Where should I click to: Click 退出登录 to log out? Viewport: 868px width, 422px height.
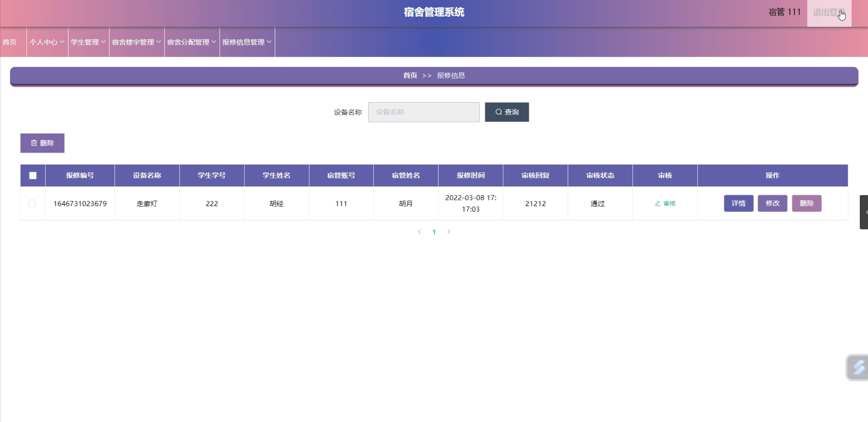(x=828, y=13)
